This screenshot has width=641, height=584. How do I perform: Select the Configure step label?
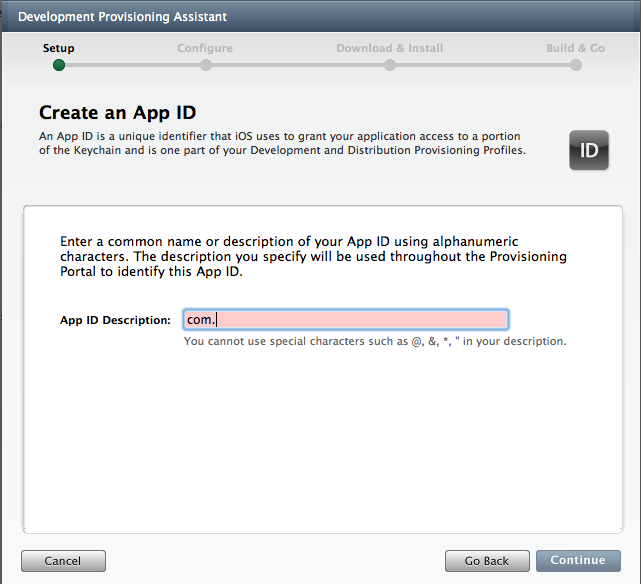(205, 48)
